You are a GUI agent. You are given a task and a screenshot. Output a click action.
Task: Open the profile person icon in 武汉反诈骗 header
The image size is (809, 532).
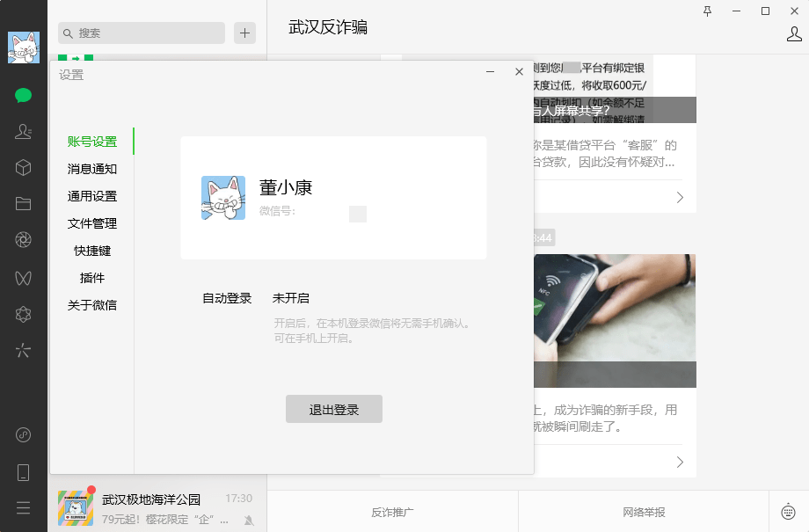tap(794, 33)
